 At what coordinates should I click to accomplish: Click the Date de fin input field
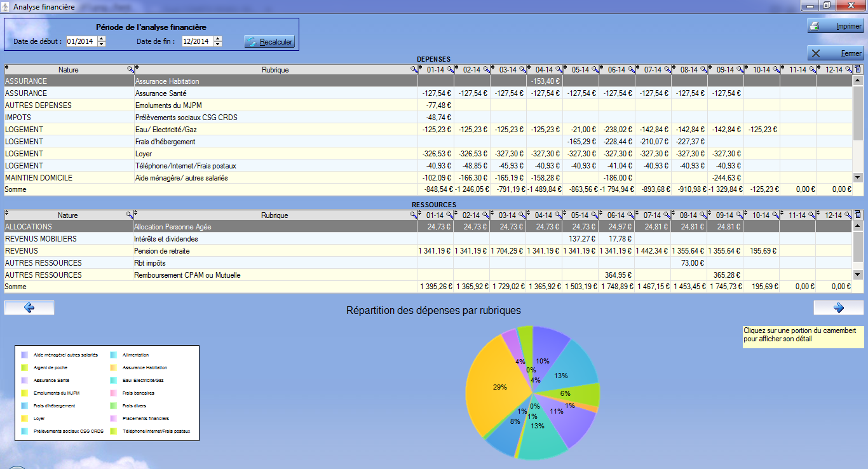pyautogui.click(x=196, y=42)
